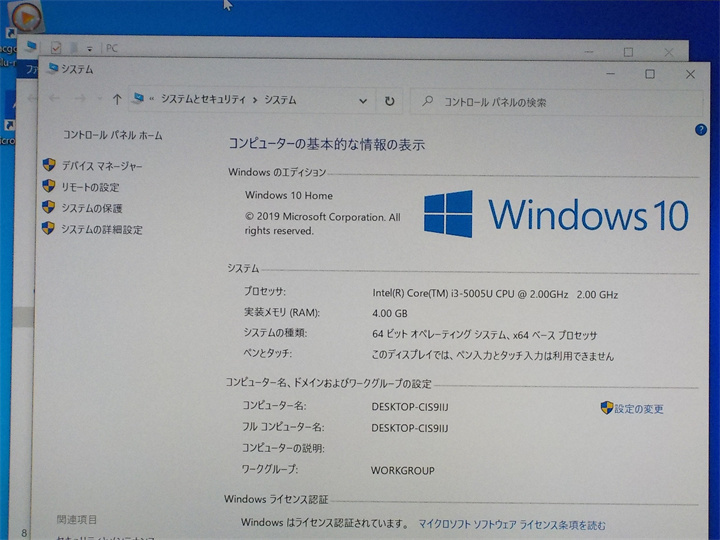Screen dimensions: 720x540
Task: Select the システム breadcrumb segment
Action: (280, 100)
